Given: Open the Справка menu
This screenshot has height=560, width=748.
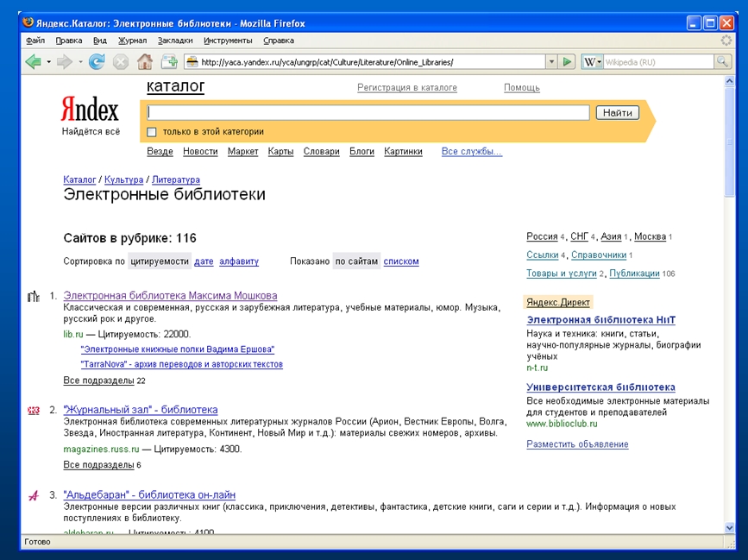Looking at the screenshot, I should click(x=278, y=41).
